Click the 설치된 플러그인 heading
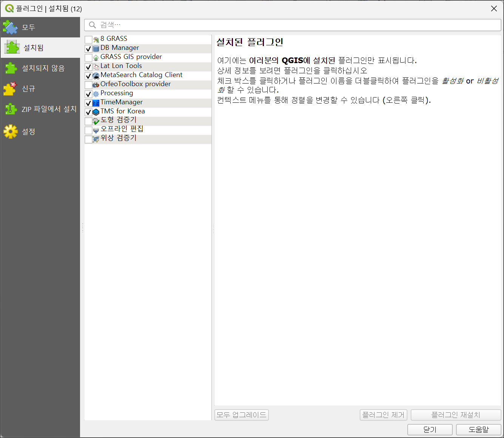 click(250, 42)
